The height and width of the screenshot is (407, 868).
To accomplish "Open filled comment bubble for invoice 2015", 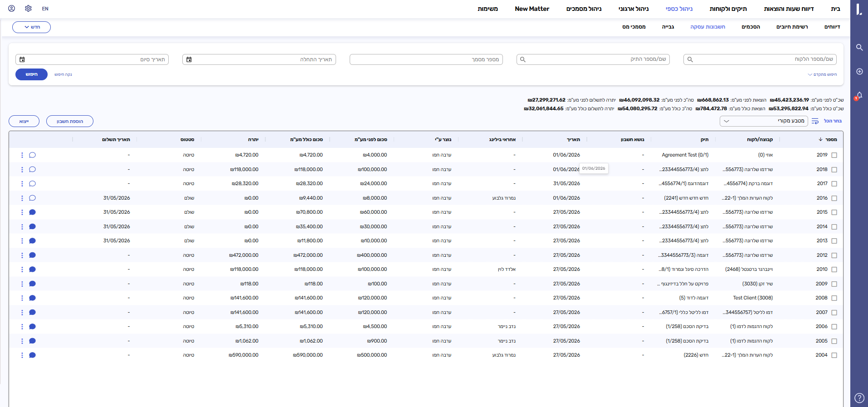I will coord(32,212).
